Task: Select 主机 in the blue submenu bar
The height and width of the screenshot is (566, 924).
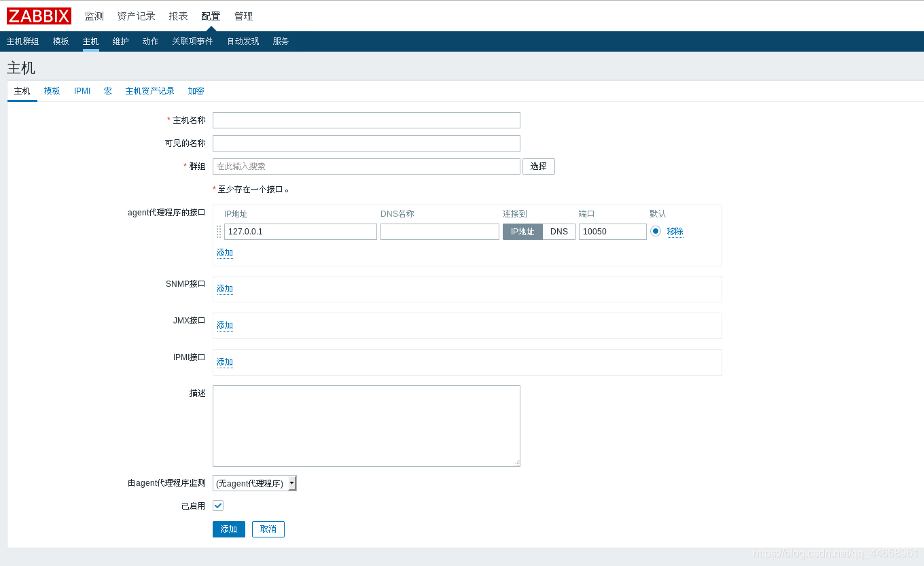Action: [91, 41]
